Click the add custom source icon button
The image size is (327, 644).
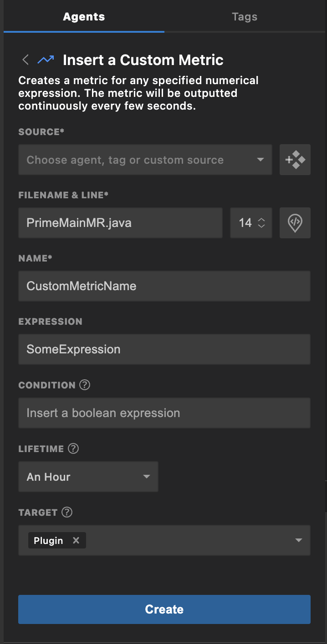(295, 160)
